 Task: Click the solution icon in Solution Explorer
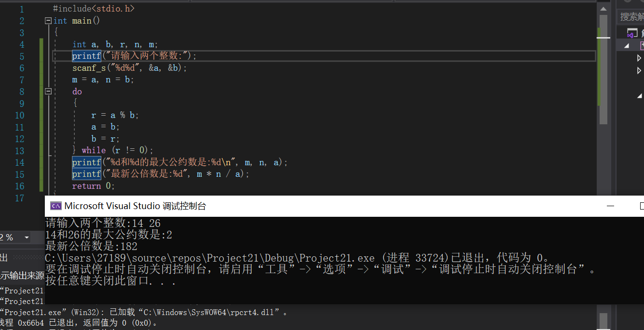[632, 33]
